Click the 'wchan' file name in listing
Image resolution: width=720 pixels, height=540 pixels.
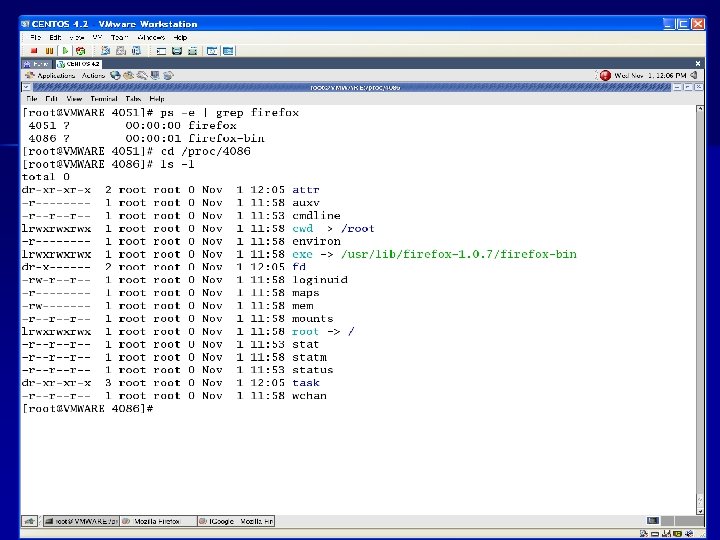[309, 395]
